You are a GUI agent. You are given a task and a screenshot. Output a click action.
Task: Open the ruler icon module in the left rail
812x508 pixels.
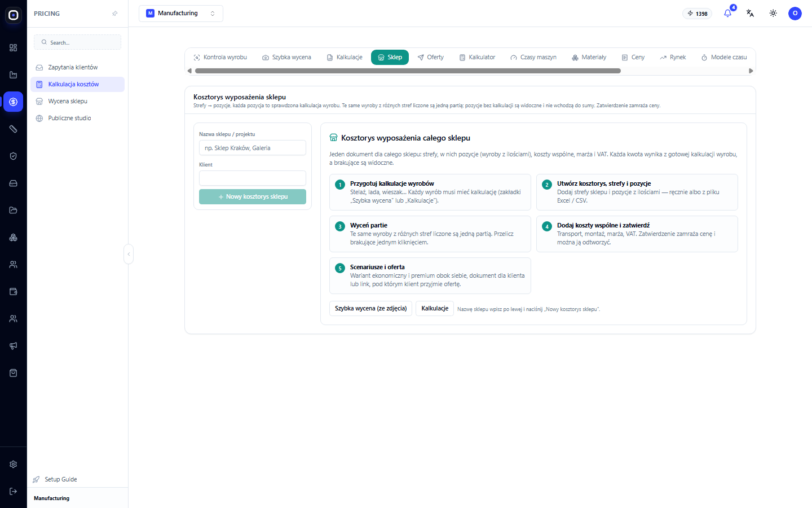coord(14,129)
